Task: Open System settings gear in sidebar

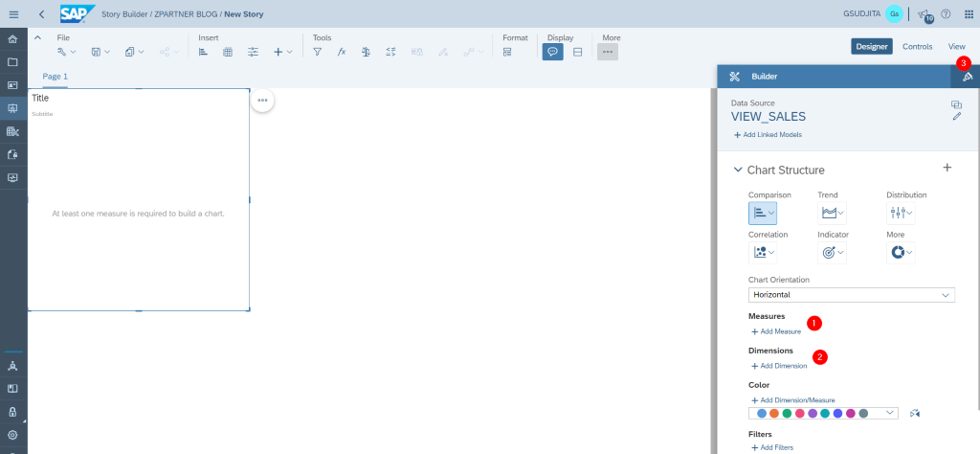Action: pos(12,435)
